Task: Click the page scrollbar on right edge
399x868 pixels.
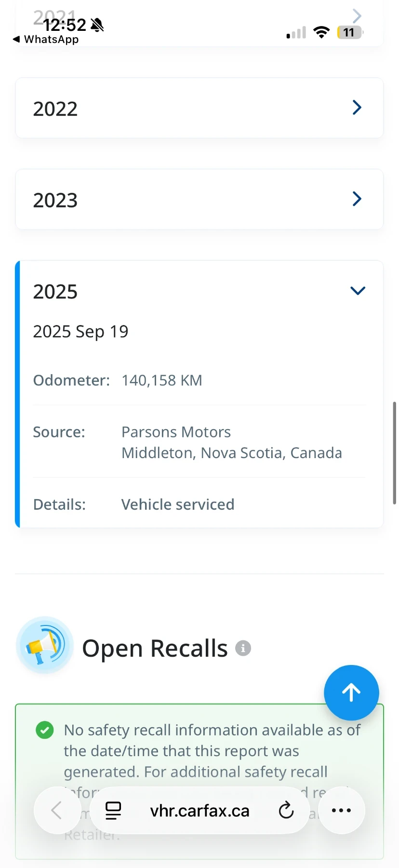Action: coord(395,452)
